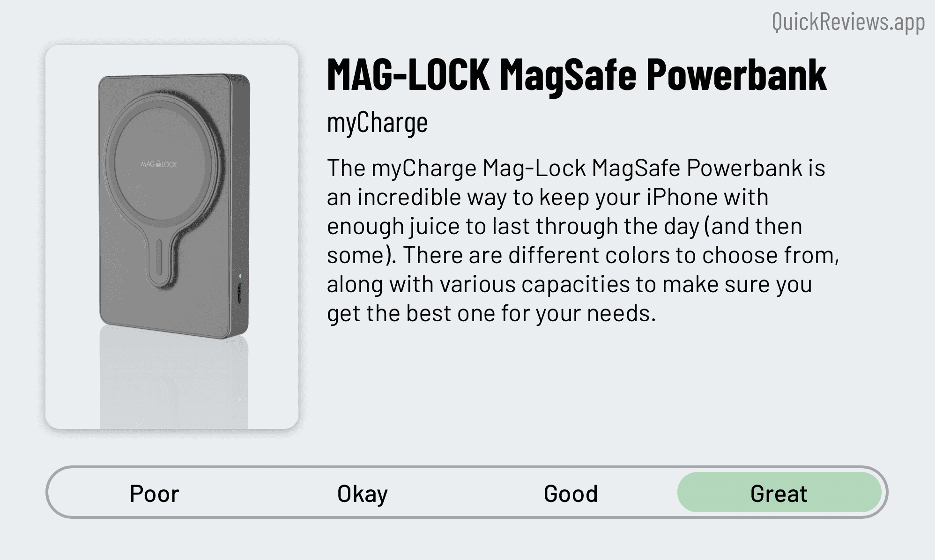Click the USB-C port on powerbank side

tap(240, 294)
